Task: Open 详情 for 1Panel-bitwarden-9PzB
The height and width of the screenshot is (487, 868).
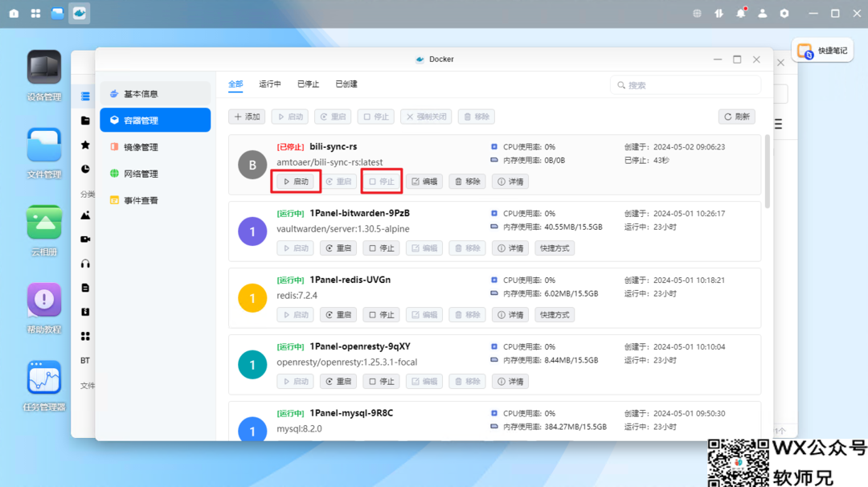Action: 510,248
